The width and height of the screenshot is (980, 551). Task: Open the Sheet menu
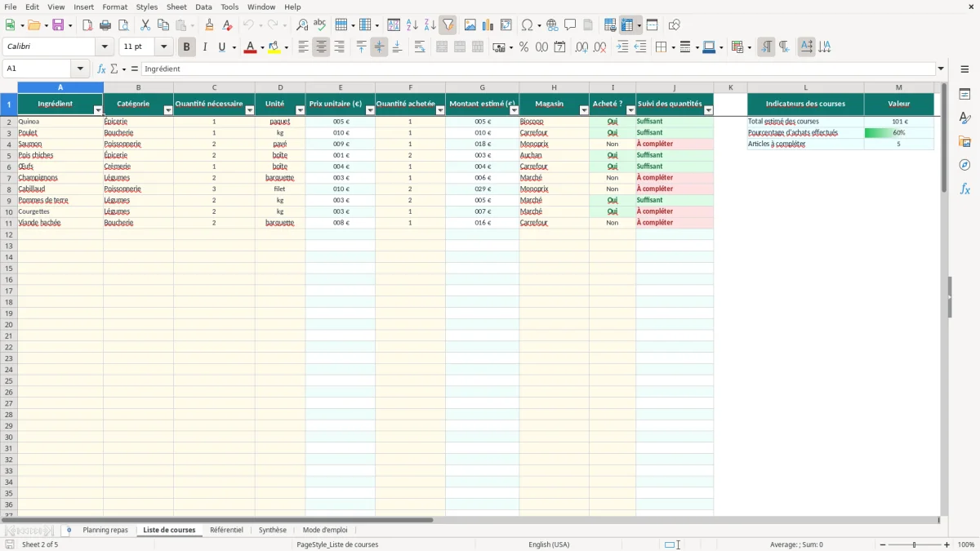176,7
